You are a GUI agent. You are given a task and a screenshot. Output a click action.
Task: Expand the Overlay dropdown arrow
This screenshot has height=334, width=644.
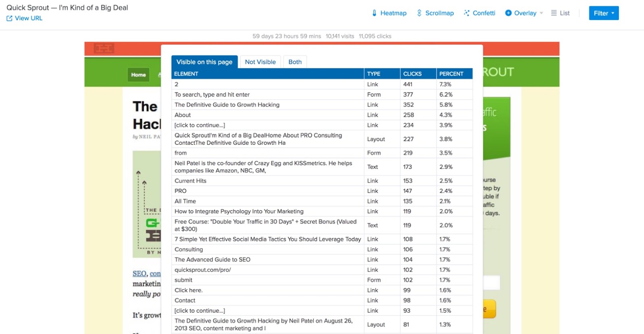(541, 13)
